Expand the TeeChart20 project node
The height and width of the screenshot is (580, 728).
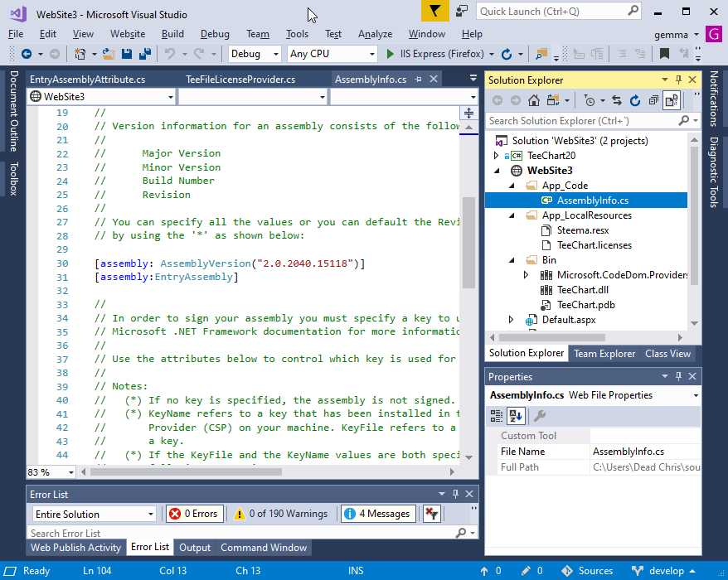pyautogui.click(x=497, y=156)
